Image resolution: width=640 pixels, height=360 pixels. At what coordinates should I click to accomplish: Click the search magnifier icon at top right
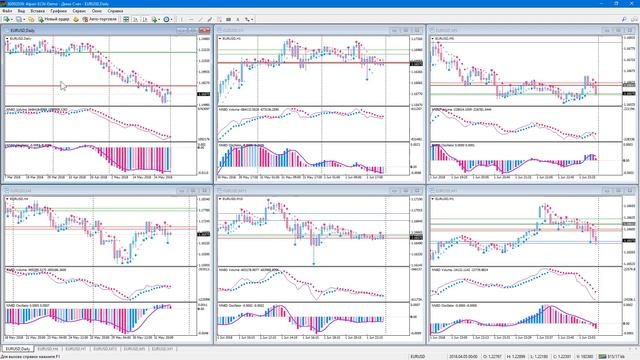pyautogui.click(x=624, y=19)
